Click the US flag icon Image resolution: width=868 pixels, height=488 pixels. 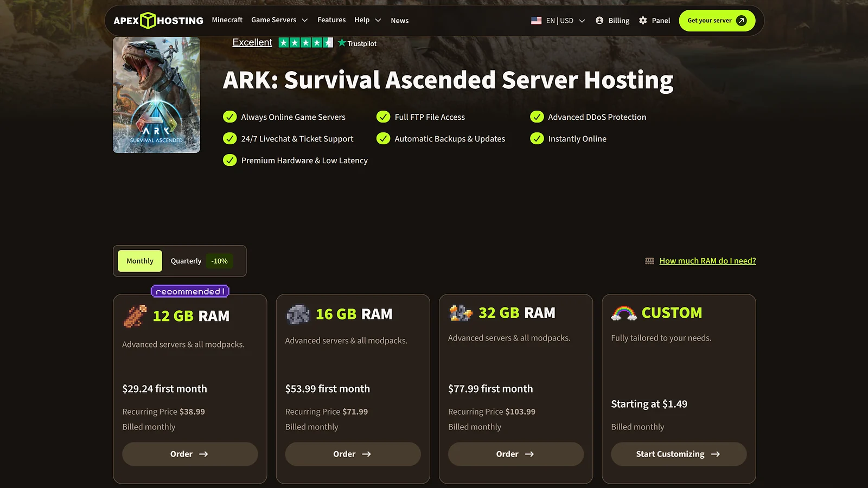[x=536, y=21]
